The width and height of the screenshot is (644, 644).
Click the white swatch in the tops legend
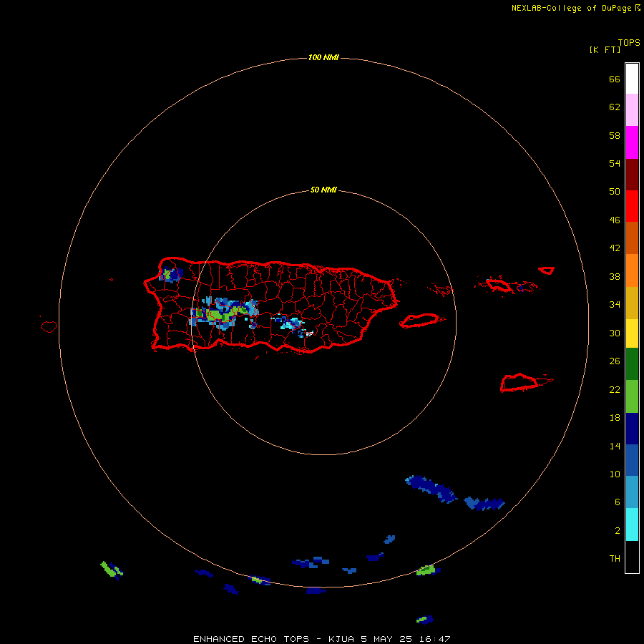632,79
